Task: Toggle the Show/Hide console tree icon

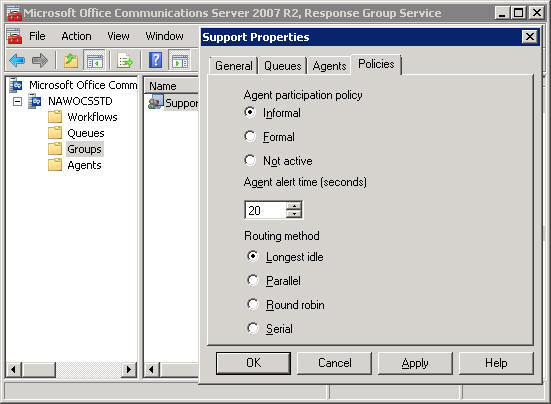Action: tap(95, 60)
